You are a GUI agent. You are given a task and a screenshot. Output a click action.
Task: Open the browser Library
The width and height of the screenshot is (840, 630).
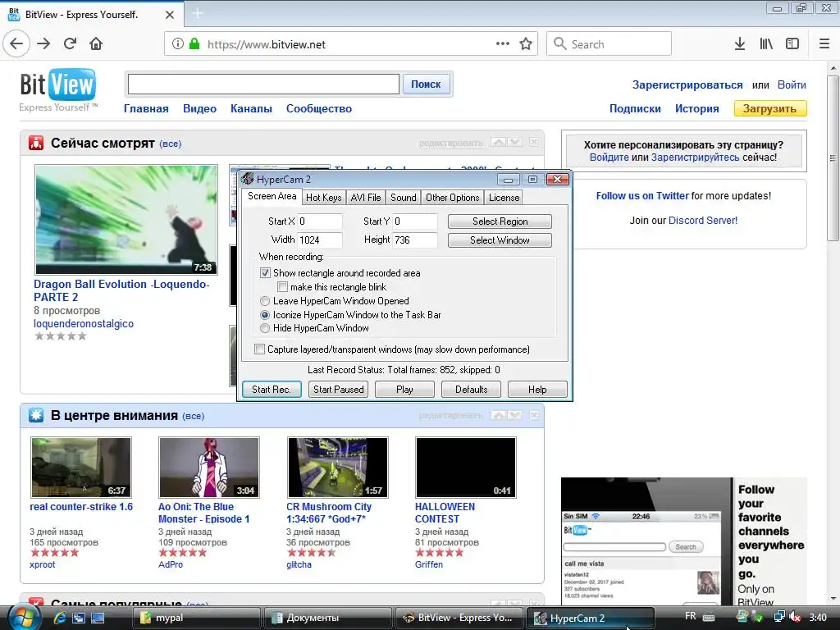tap(766, 44)
